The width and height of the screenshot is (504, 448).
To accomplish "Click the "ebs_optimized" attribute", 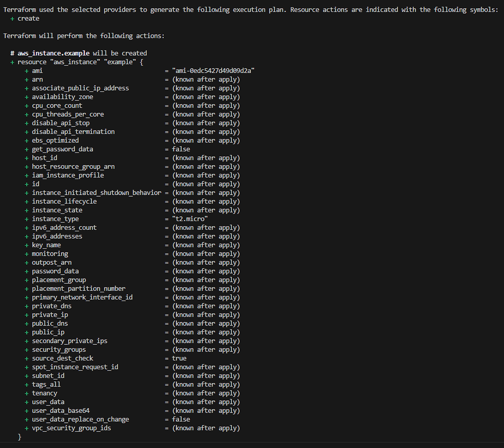I will (x=55, y=140).
